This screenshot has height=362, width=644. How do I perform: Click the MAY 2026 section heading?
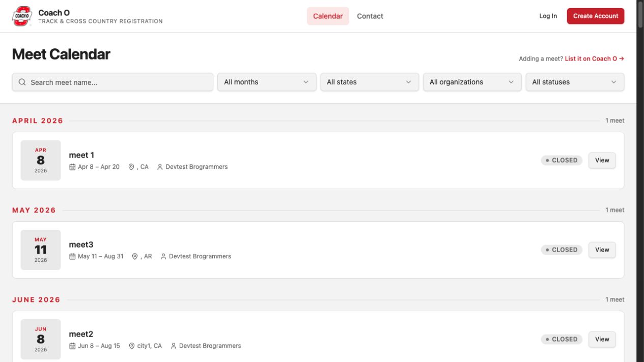[34, 210]
